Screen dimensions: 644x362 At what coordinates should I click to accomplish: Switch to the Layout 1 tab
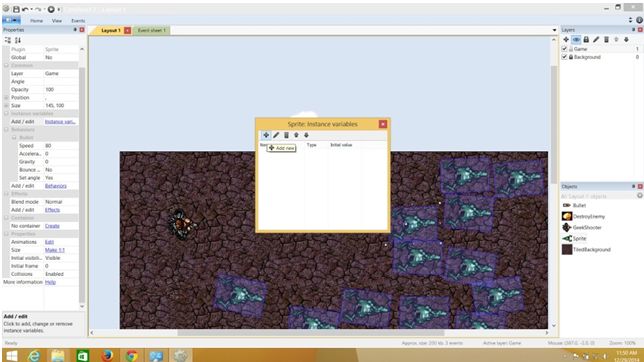[110, 30]
